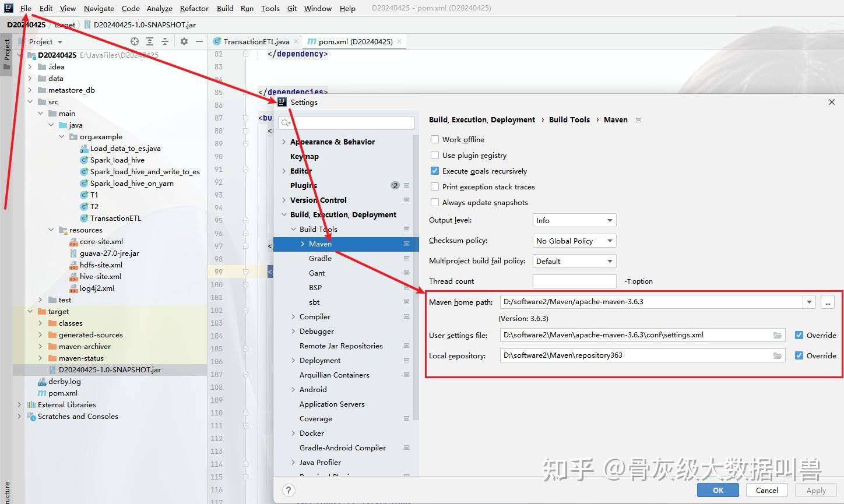844x504 pixels.
Task: Click the Select Opened File crosshair icon in Project panel
Action: click(x=135, y=41)
